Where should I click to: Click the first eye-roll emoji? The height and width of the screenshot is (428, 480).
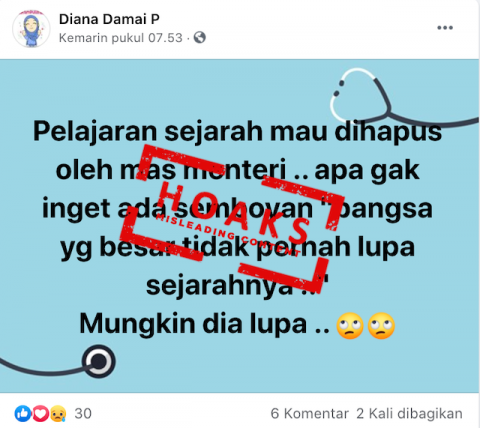[x=350, y=326]
